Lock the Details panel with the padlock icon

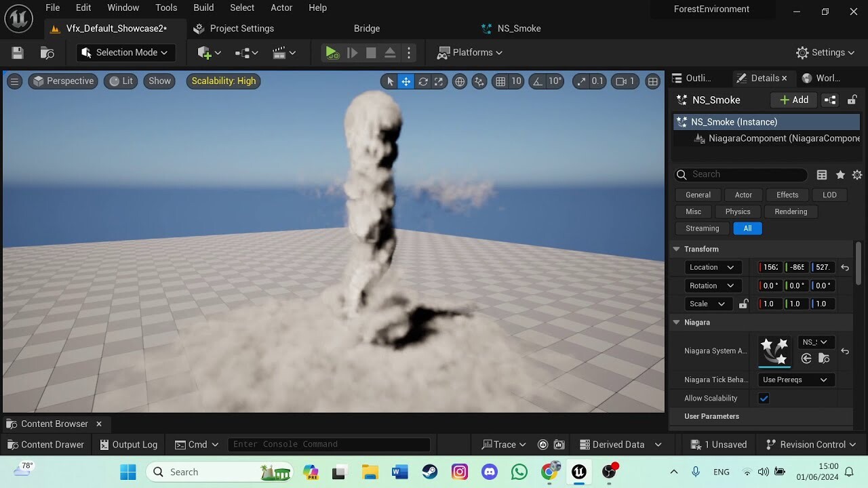tap(852, 100)
